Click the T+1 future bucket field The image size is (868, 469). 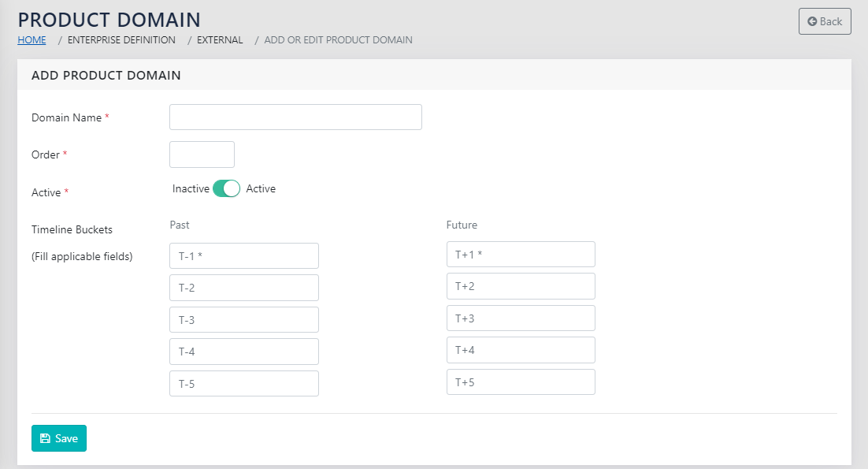coord(521,255)
